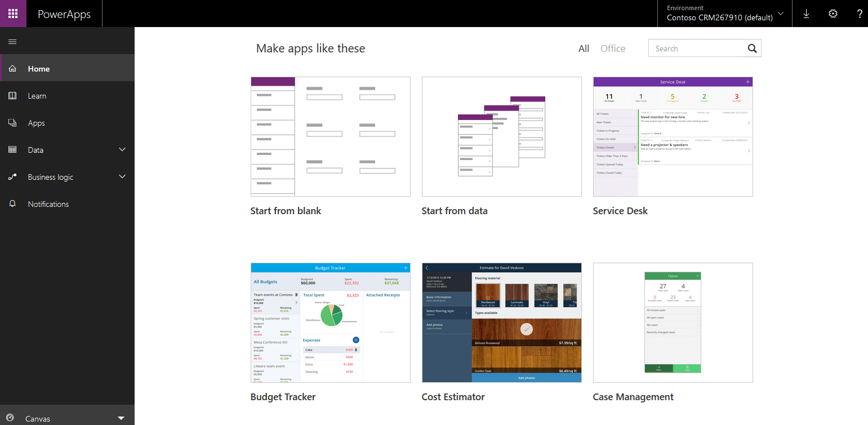This screenshot has height=425, width=868.
Task: Open Notifications via the bell icon
Action: (12, 203)
